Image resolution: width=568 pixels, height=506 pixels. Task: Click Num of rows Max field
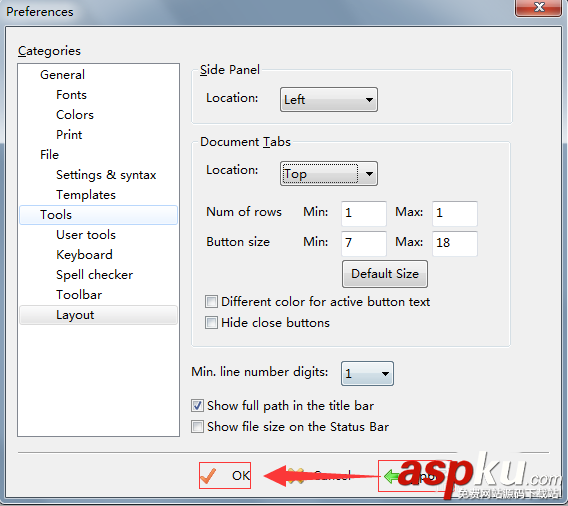pyautogui.click(x=455, y=213)
